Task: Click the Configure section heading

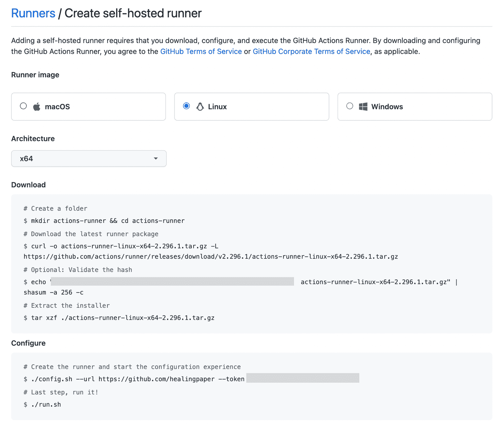Action: [x=28, y=343]
